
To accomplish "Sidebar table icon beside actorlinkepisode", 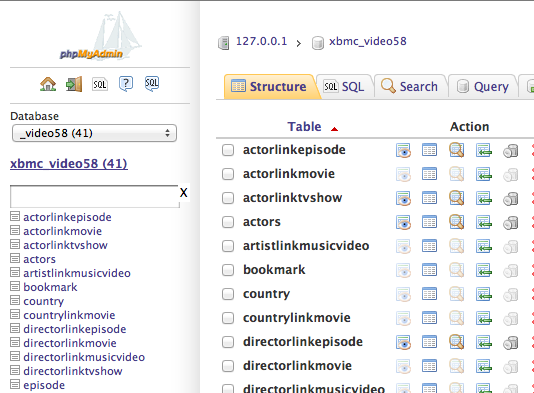I will 15,216.
